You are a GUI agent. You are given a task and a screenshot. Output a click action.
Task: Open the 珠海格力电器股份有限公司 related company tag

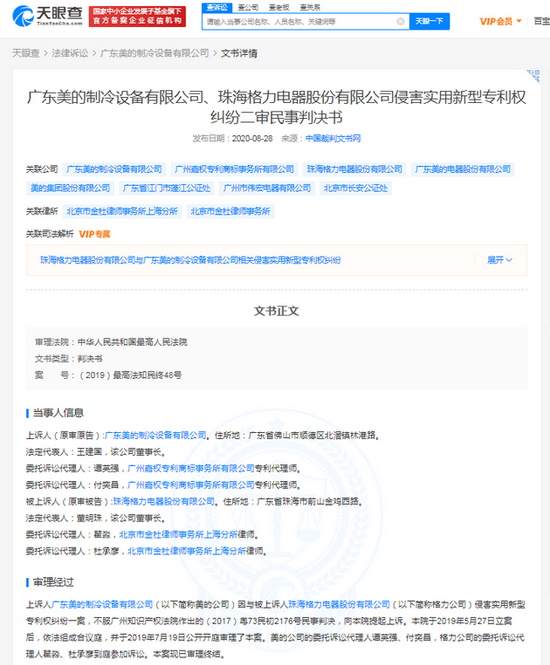coord(355,169)
